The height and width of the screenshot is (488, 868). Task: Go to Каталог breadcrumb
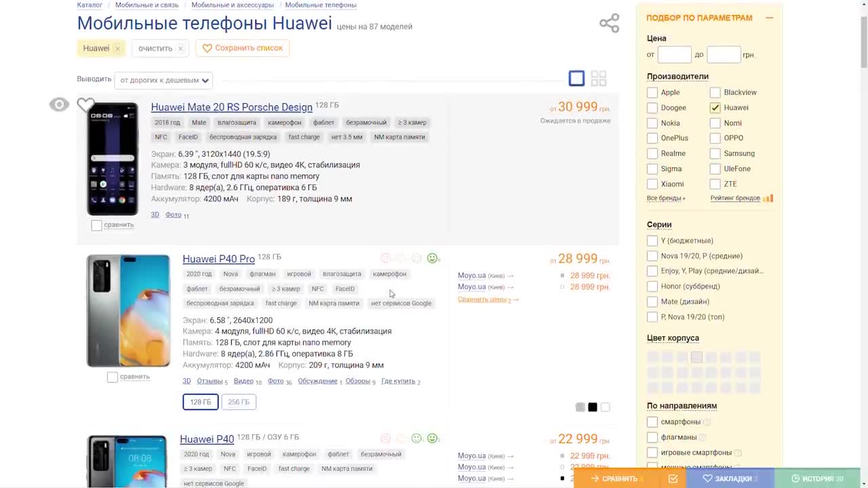point(90,5)
